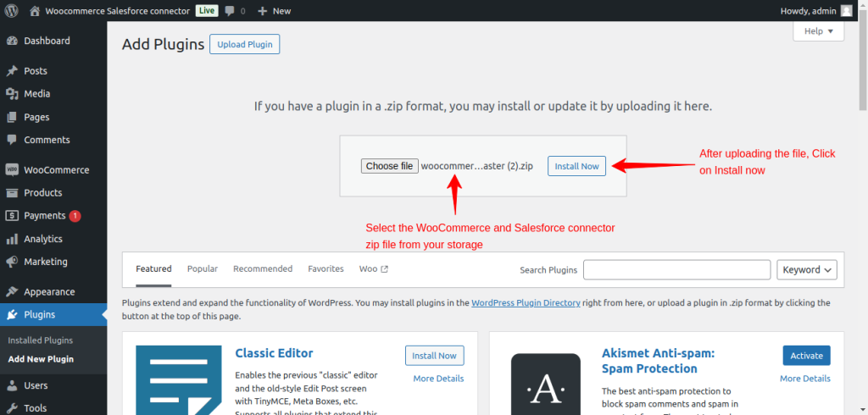This screenshot has height=415, width=868.
Task: Click the Analytics bar chart icon
Action: [12, 239]
